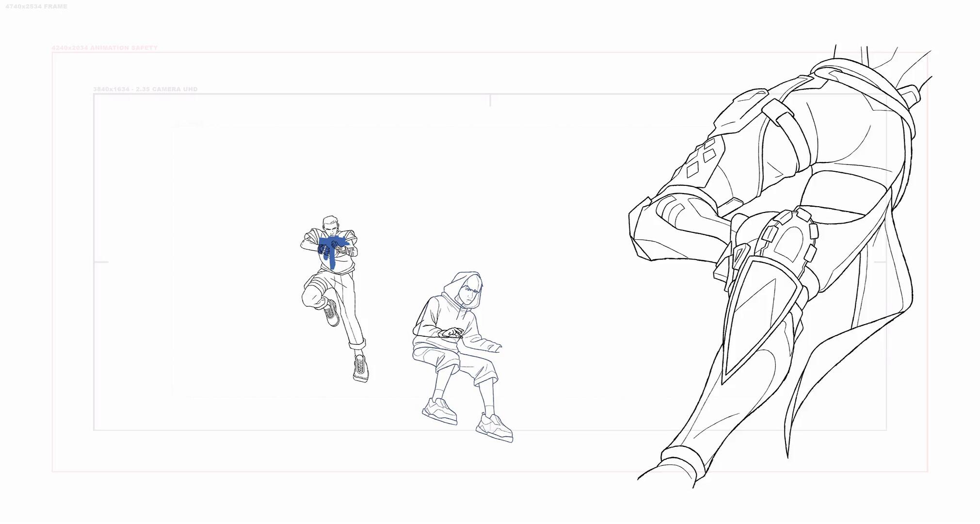Click the top center tick of camera frame
980x524 pixels.
coord(490,100)
